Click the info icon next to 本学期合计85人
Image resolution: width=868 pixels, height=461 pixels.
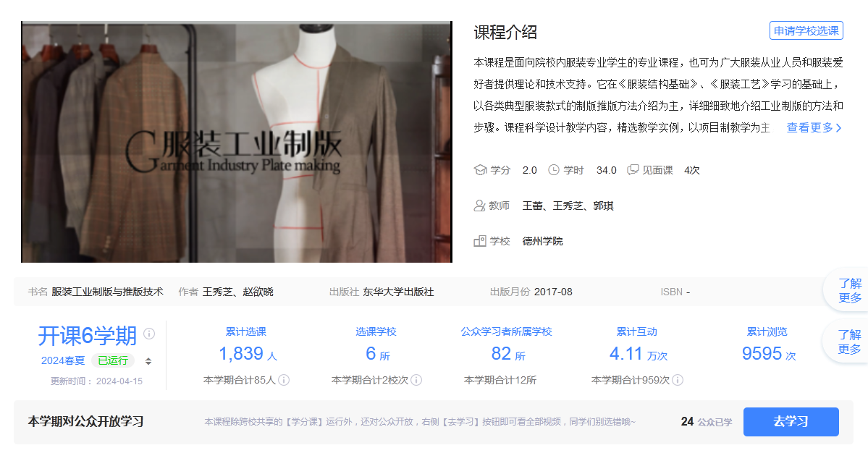[284, 380]
